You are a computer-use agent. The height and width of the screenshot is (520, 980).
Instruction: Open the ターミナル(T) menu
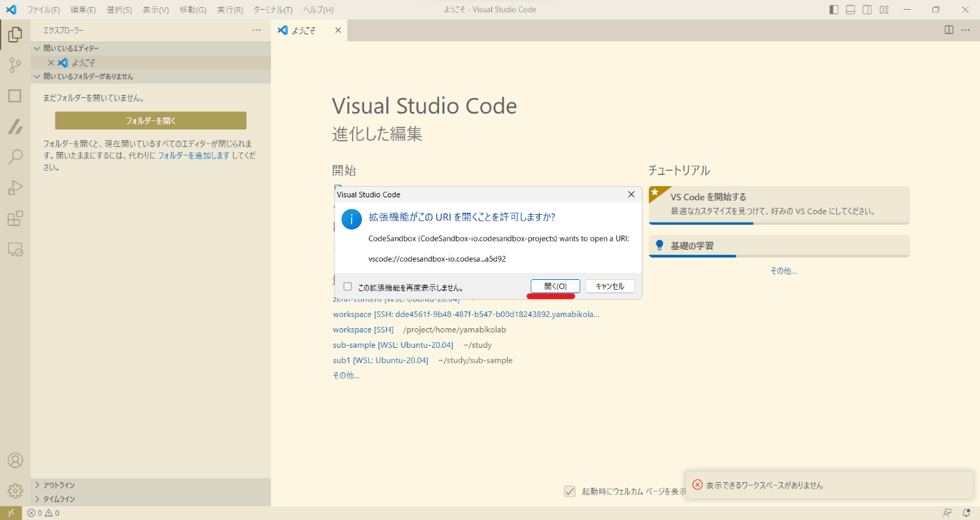click(x=273, y=10)
